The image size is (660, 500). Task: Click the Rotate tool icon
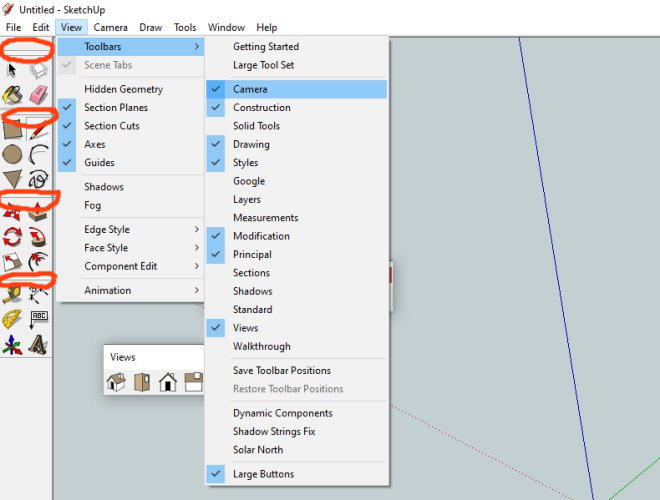(12, 237)
